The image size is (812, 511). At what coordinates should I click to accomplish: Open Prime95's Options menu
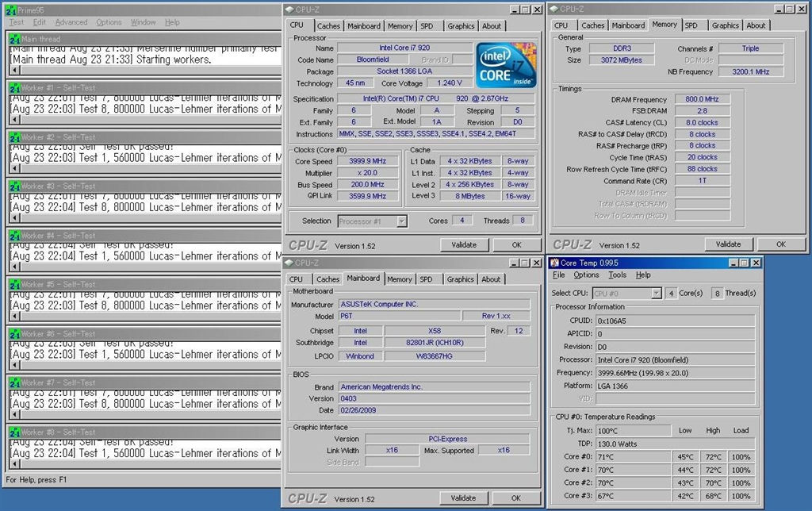(109, 22)
